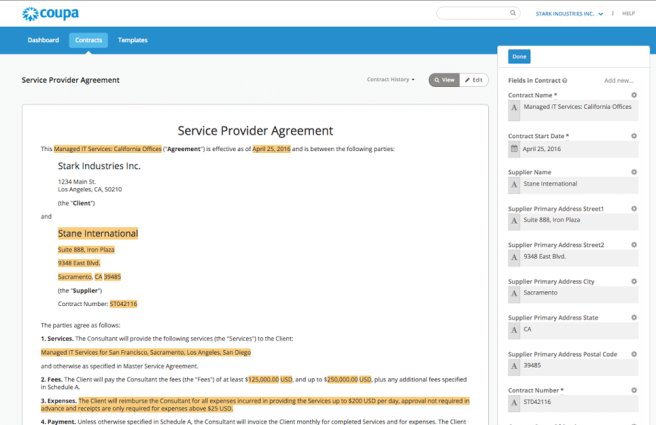Click text type icon beside CA field

(x=514, y=330)
